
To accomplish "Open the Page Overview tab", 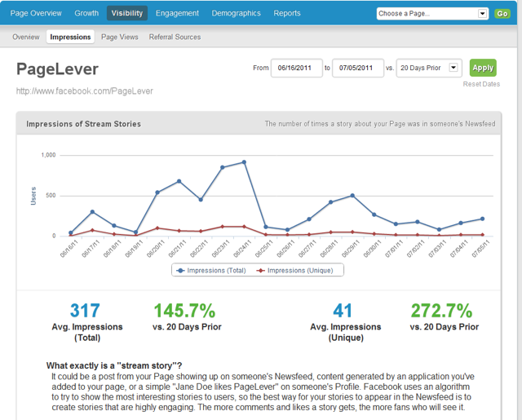I will tap(35, 13).
